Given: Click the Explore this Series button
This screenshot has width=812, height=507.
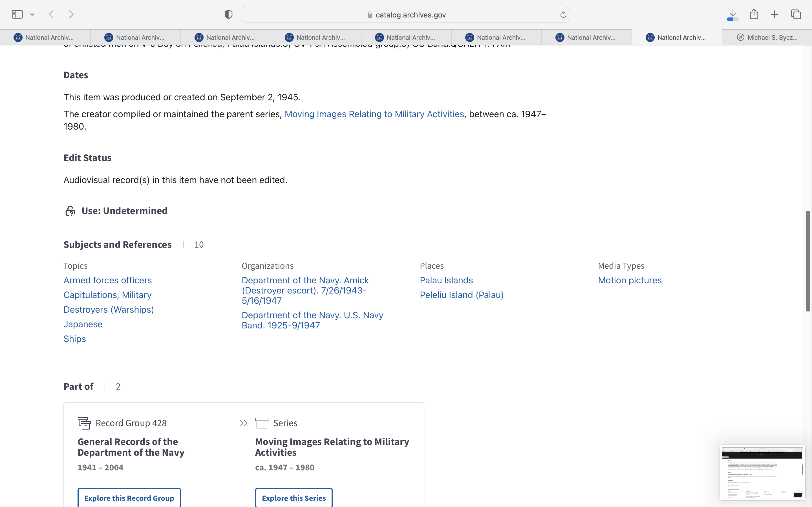Looking at the screenshot, I should [x=294, y=498].
